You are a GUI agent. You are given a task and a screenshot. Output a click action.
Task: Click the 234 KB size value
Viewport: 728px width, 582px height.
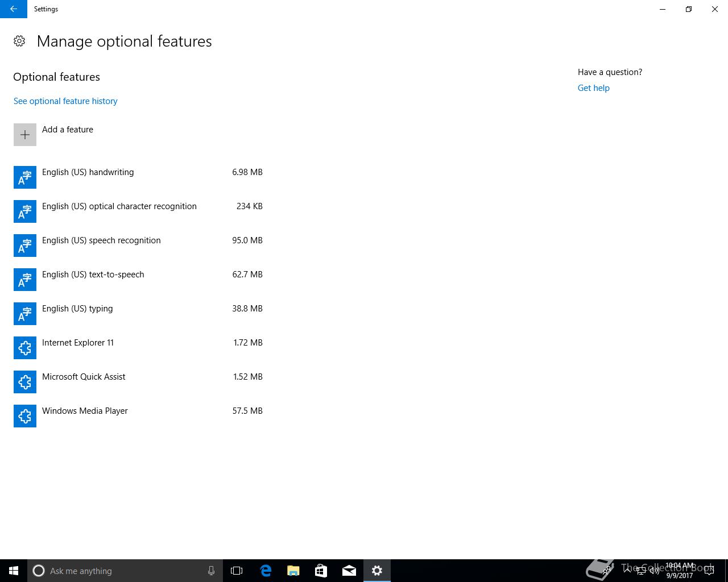click(250, 206)
